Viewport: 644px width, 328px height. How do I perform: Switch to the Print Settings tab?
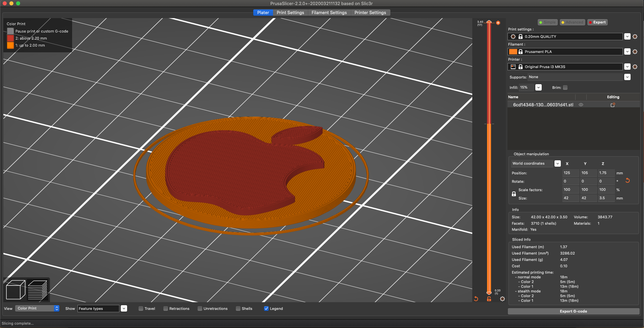click(290, 12)
